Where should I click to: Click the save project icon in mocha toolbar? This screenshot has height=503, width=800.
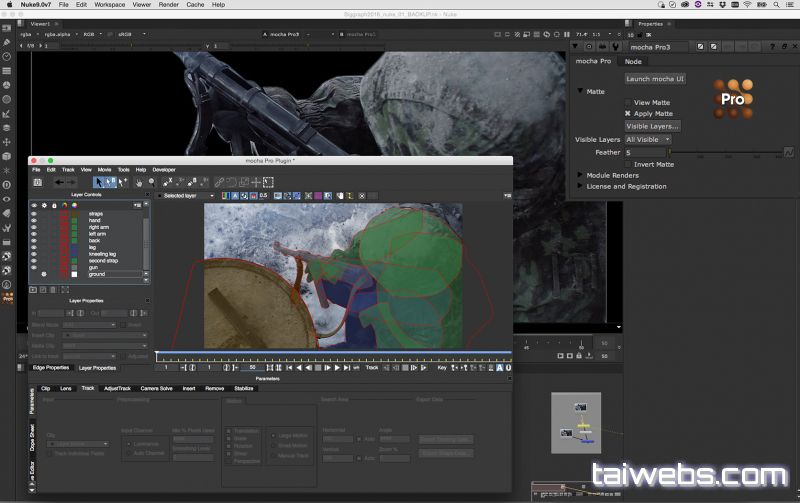coord(37,182)
